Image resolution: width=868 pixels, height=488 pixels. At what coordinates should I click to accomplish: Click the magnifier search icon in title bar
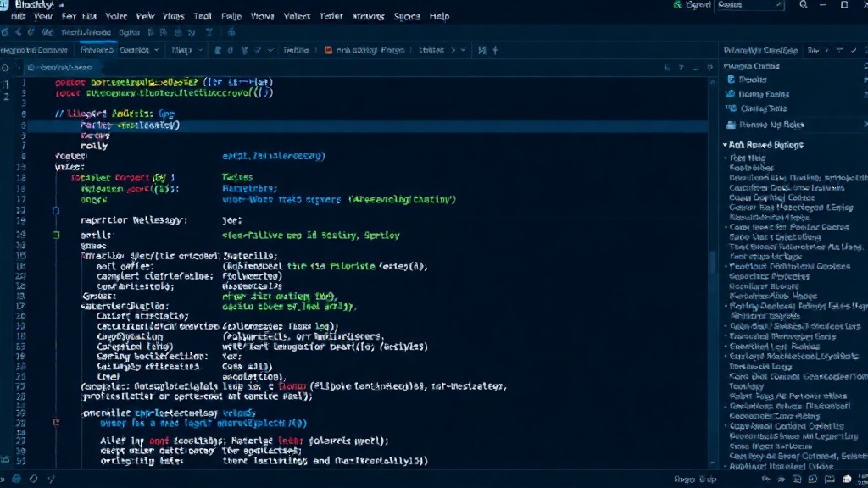804,5
